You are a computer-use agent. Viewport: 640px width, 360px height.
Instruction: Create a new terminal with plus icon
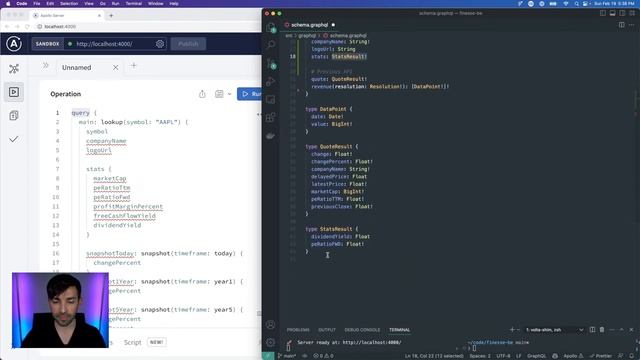pyautogui.click(x=512, y=330)
